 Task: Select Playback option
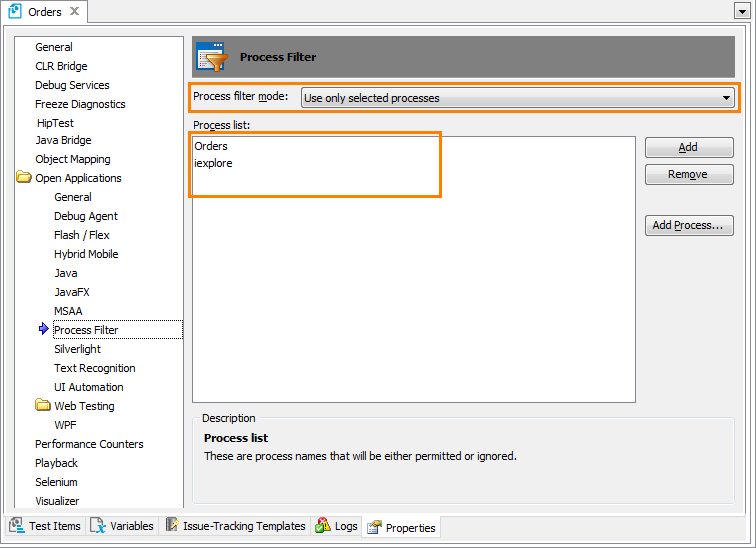(x=56, y=464)
